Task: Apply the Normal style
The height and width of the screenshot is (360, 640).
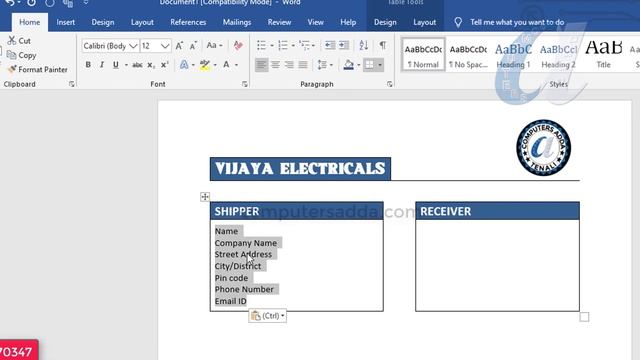Action: (x=423, y=55)
